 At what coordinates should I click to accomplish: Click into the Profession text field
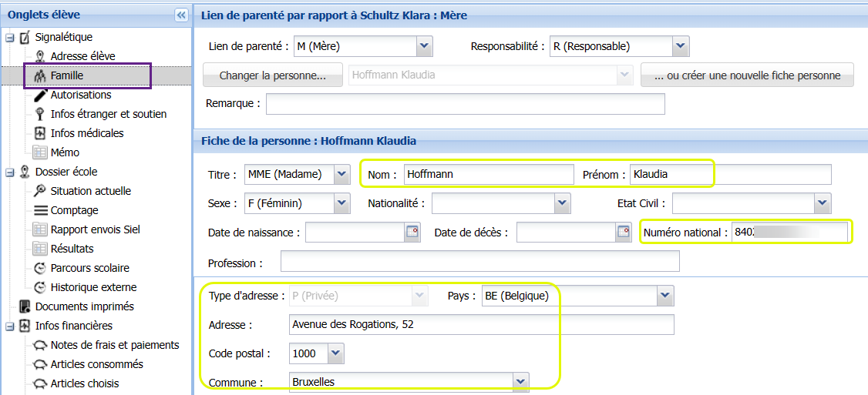click(x=479, y=263)
